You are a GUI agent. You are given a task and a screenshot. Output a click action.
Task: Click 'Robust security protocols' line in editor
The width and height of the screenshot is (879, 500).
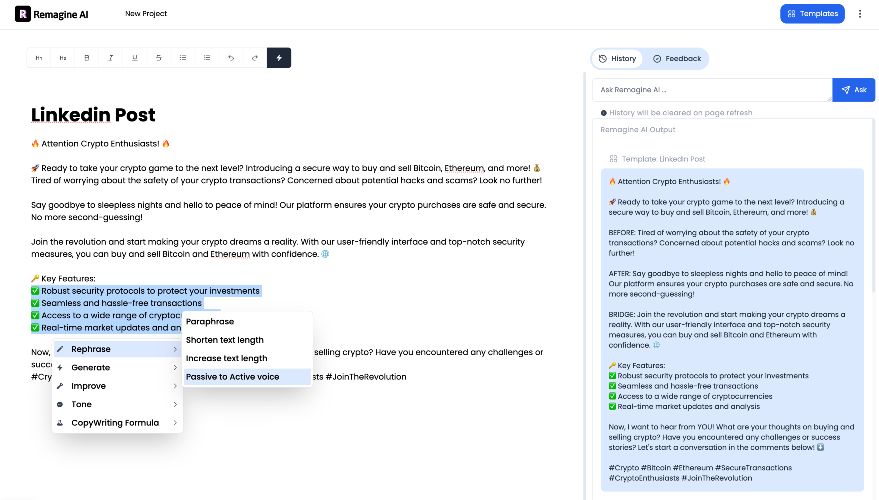(146, 291)
